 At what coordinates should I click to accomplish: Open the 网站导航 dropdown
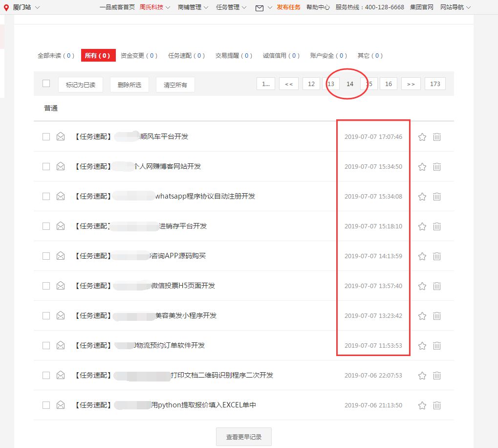click(452, 7)
